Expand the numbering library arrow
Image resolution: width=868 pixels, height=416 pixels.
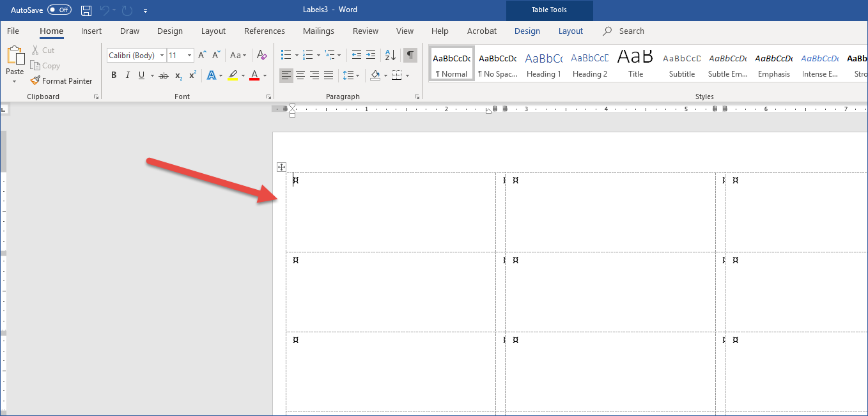[318, 56]
